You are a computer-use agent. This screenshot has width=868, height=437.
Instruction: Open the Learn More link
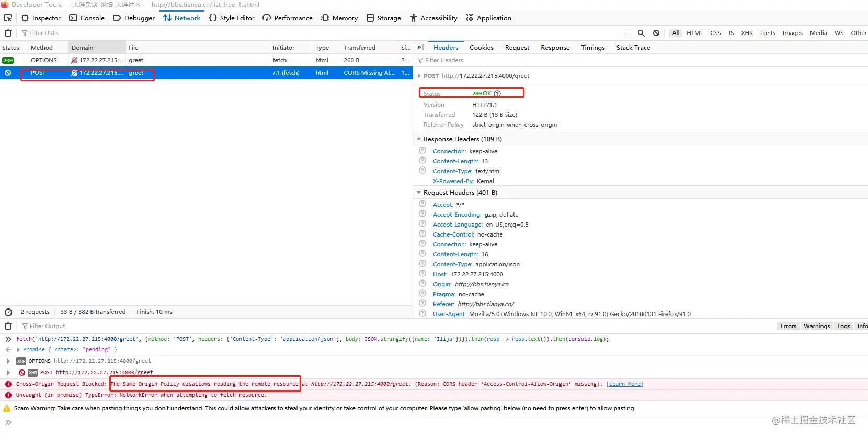pyautogui.click(x=624, y=384)
